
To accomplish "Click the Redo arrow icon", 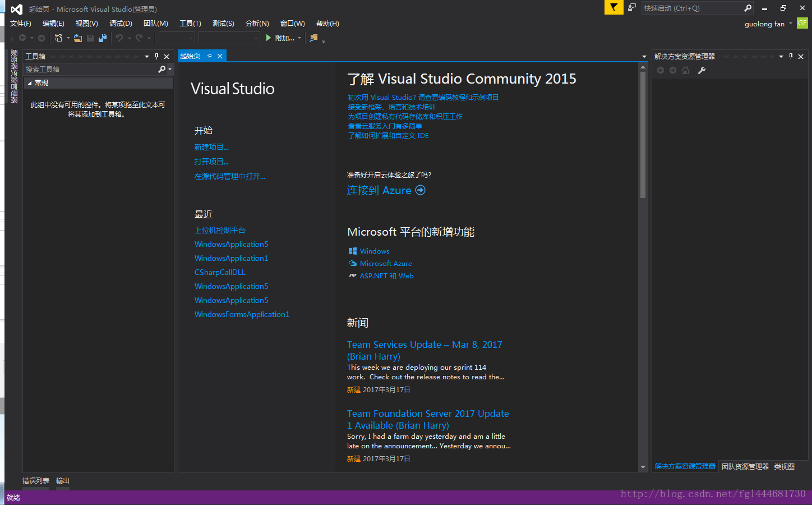I will 139,38.
